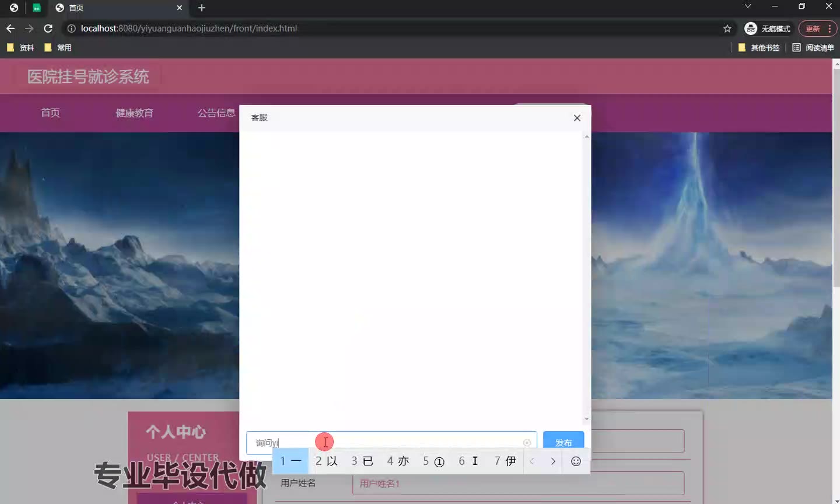The width and height of the screenshot is (840, 504).
Task: Open 健康教育 navigation menu item
Action: [134, 113]
